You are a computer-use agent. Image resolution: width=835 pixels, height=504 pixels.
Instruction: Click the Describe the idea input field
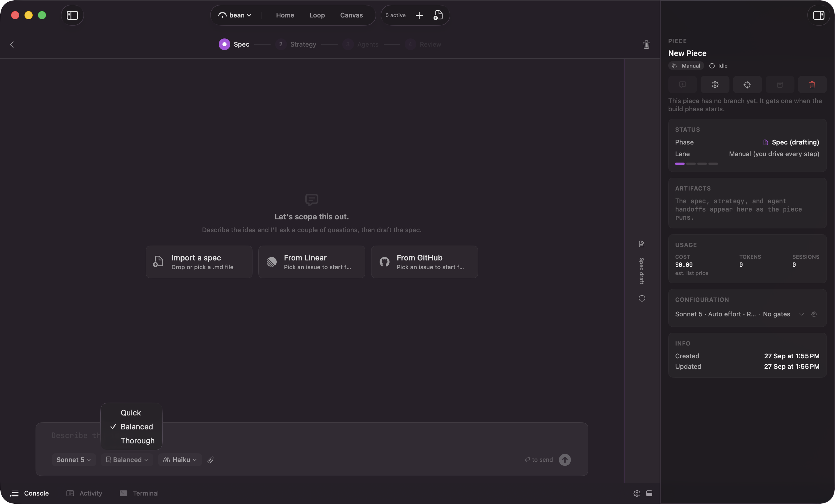311,435
